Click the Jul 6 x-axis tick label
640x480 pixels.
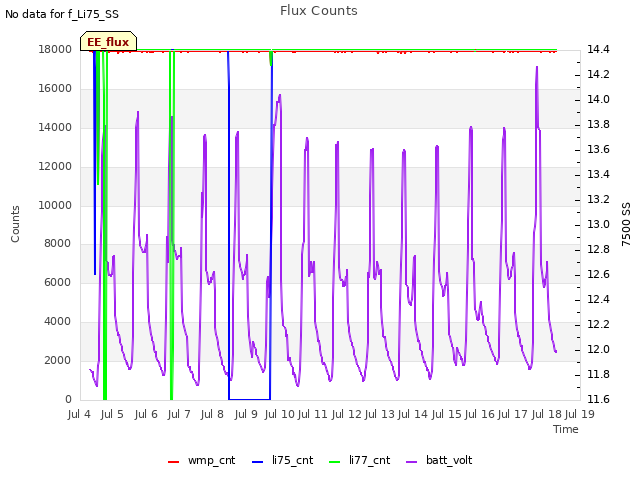coord(146,414)
